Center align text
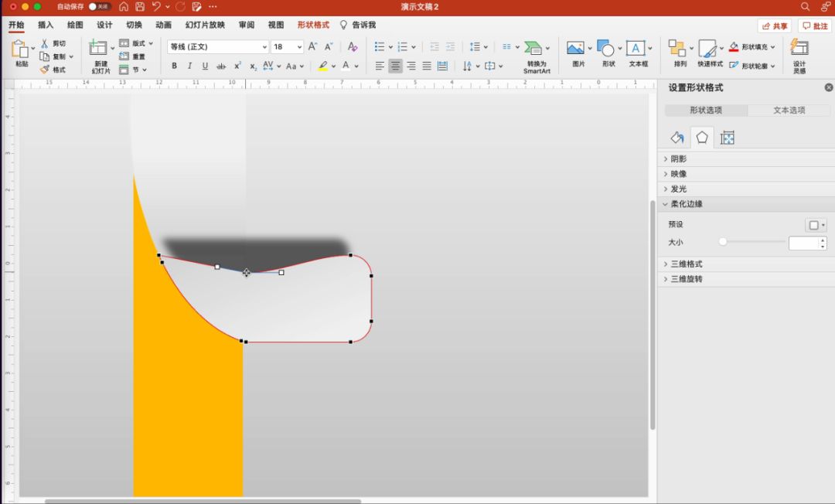The image size is (835, 504). 395,66
